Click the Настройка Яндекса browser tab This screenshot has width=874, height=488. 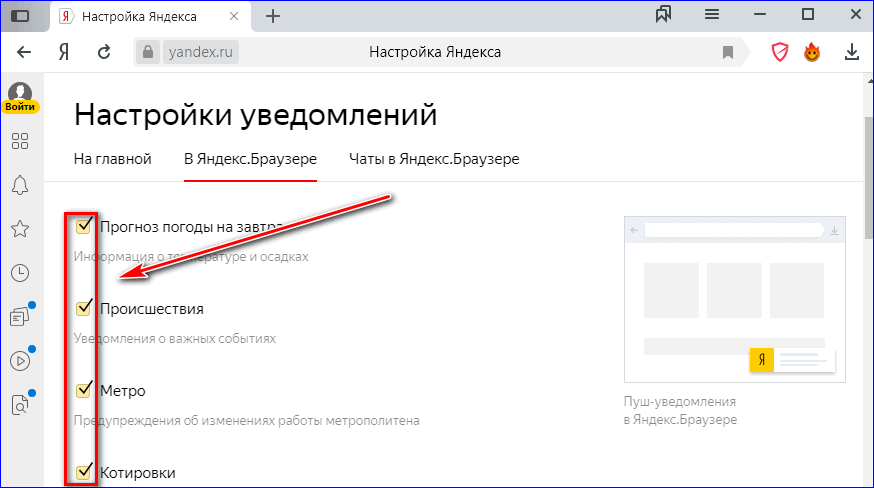150,16
